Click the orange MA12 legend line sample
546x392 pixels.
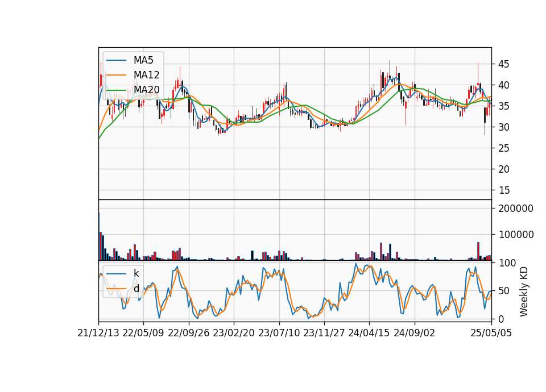(x=116, y=75)
